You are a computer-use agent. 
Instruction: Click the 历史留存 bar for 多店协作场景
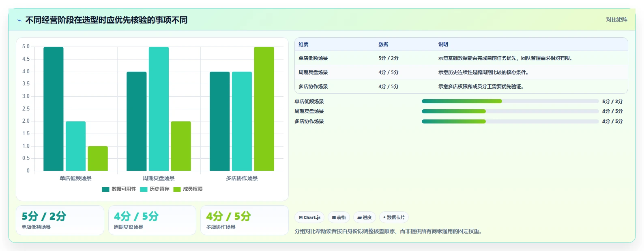tap(242, 121)
